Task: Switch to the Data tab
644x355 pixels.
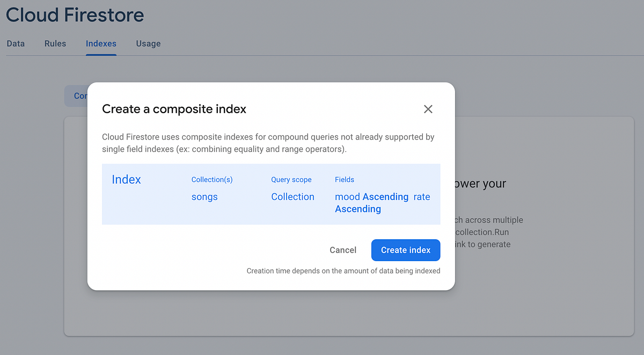Action: [15, 43]
